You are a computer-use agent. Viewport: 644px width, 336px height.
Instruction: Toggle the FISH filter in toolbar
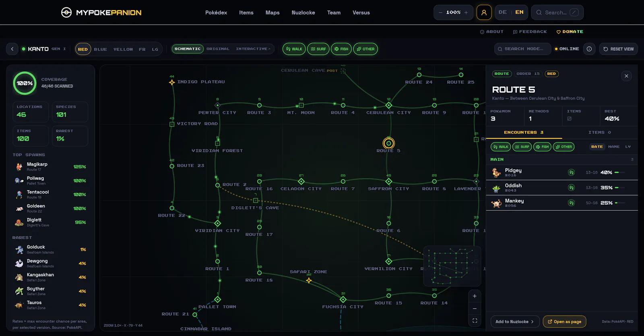(x=341, y=49)
